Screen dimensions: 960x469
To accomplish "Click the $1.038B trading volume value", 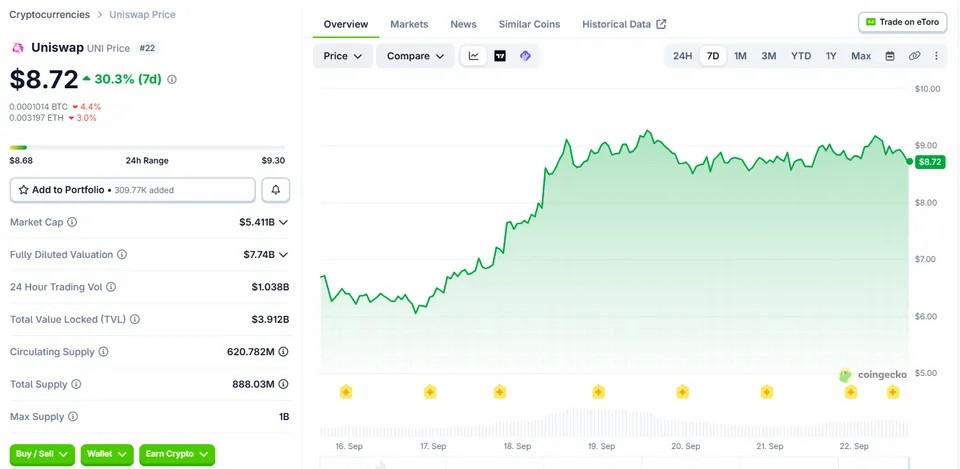I will 270,287.
